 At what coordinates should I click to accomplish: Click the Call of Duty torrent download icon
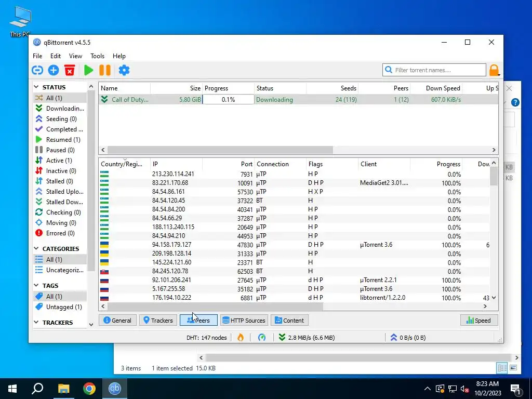click(x=104, y=99)
